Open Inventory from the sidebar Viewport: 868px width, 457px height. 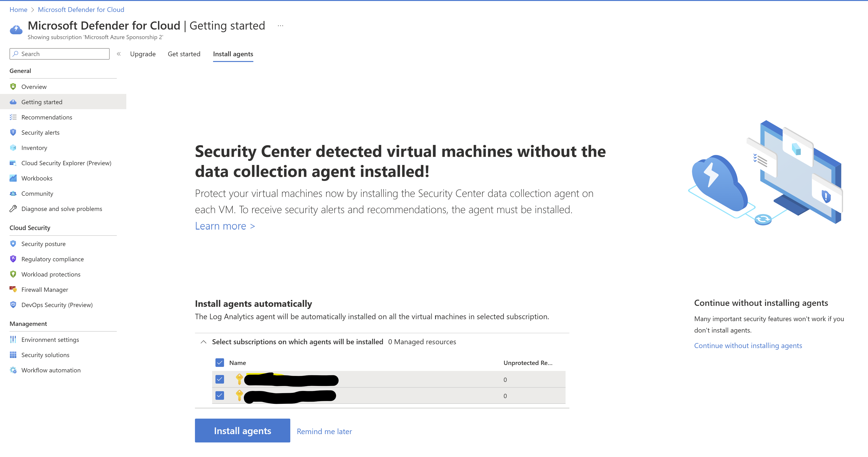[x=13, y=148]
